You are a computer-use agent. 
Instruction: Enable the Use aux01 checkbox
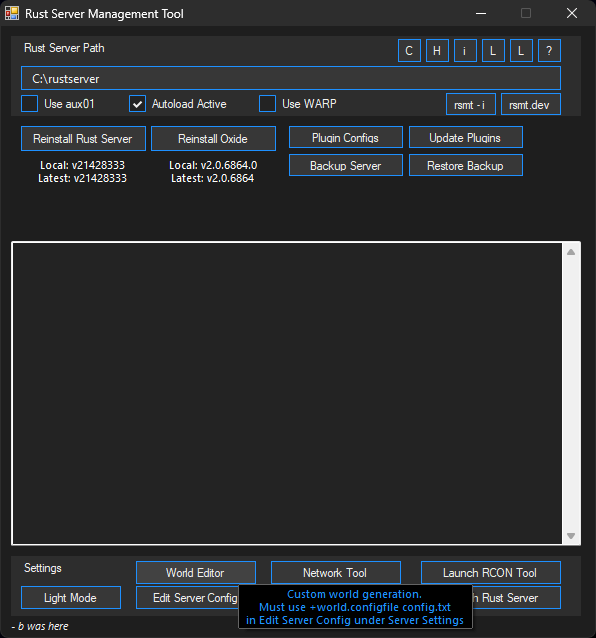click(30, 104)
